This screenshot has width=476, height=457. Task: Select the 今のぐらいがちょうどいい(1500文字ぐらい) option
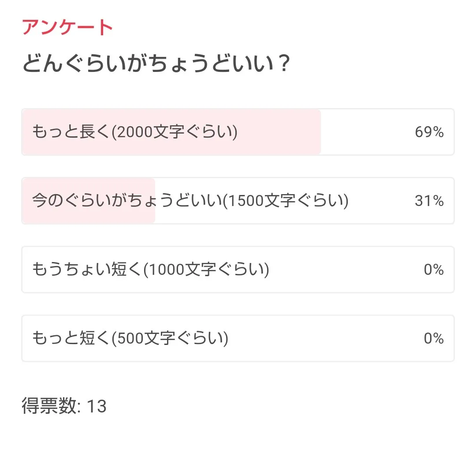click(238, 201)
